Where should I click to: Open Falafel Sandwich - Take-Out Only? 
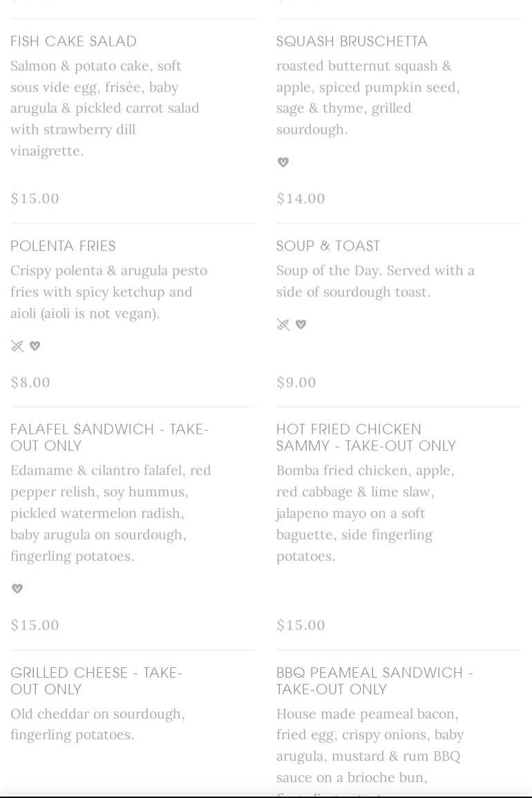[109, 437]
